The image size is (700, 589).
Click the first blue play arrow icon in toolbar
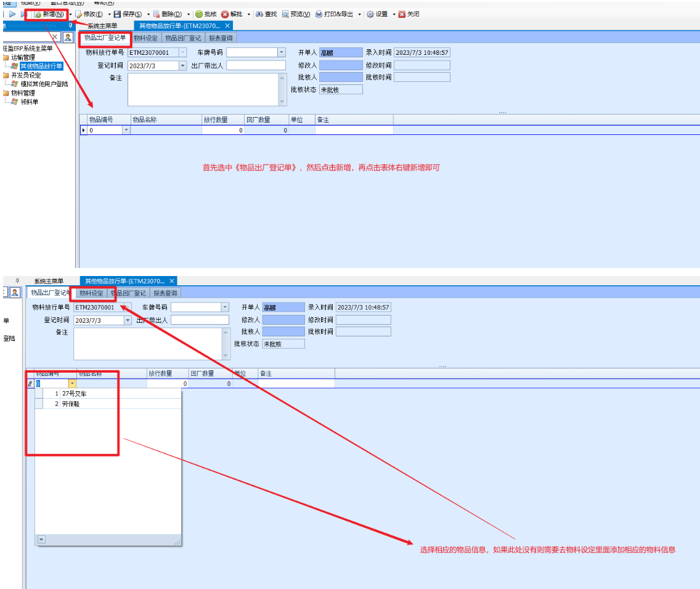click(x=12, y=14)
